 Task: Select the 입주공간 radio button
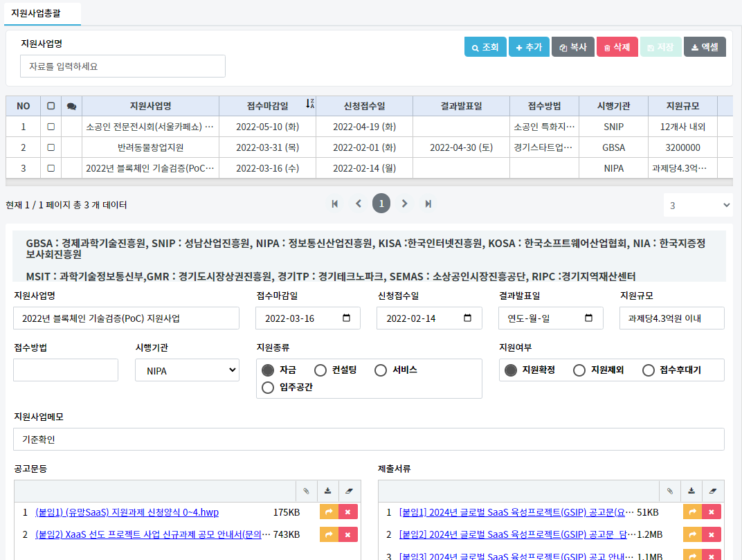268,388
